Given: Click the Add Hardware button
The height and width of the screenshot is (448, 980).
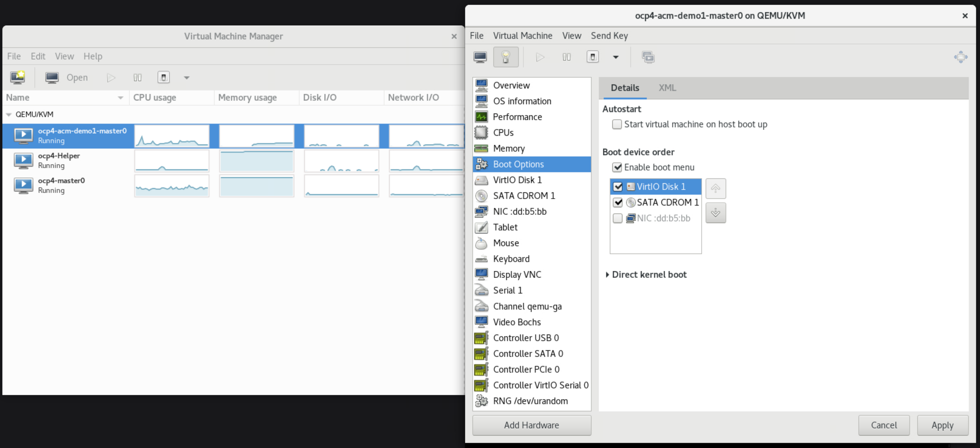Looking at the screenshot, I should 532,425.
